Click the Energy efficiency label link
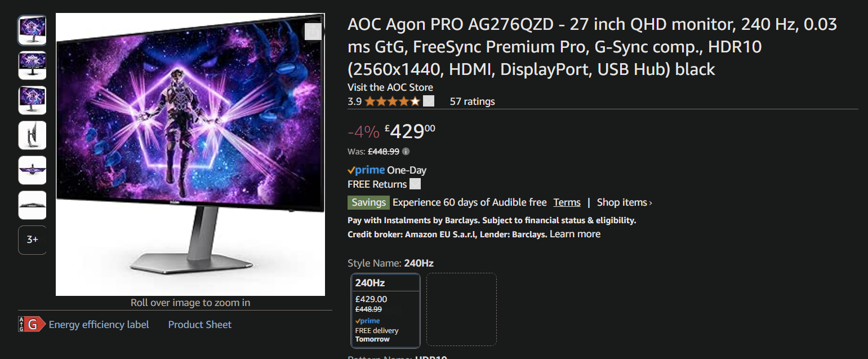This screenshot has height=359, width=868. coord(99,325)
